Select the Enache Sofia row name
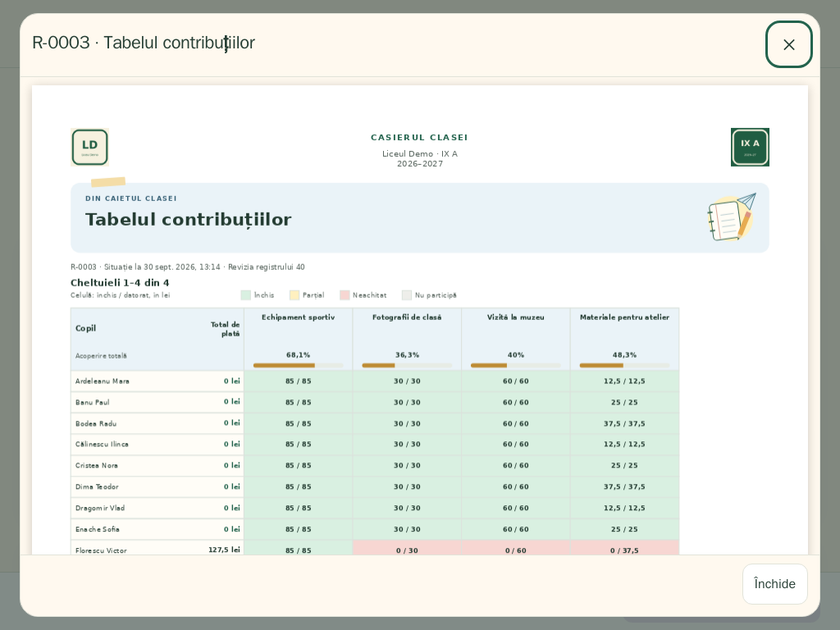The height and width of the screenshot is (630, 840). pos(98,529)
